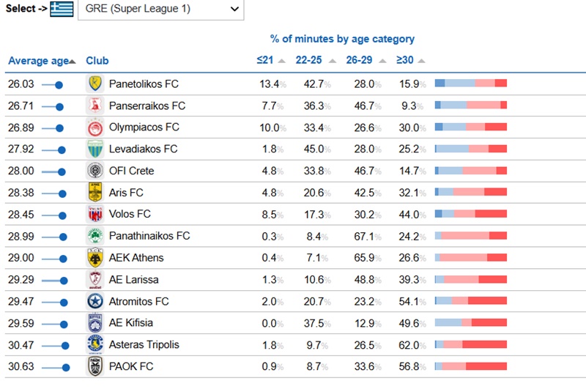Sort by the ≥30 age column
This screenshot has height=392, width=586.
(x=405, y=61)
